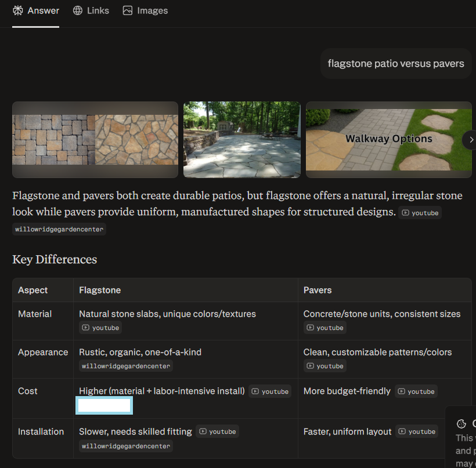Click youtube citation next to Slower, needs skilled fitting
476x468 pixels.
pos(218,431)
